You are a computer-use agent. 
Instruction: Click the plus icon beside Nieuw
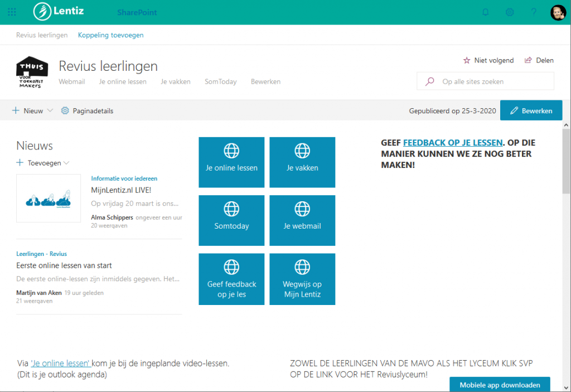click(x=16, y=110)
